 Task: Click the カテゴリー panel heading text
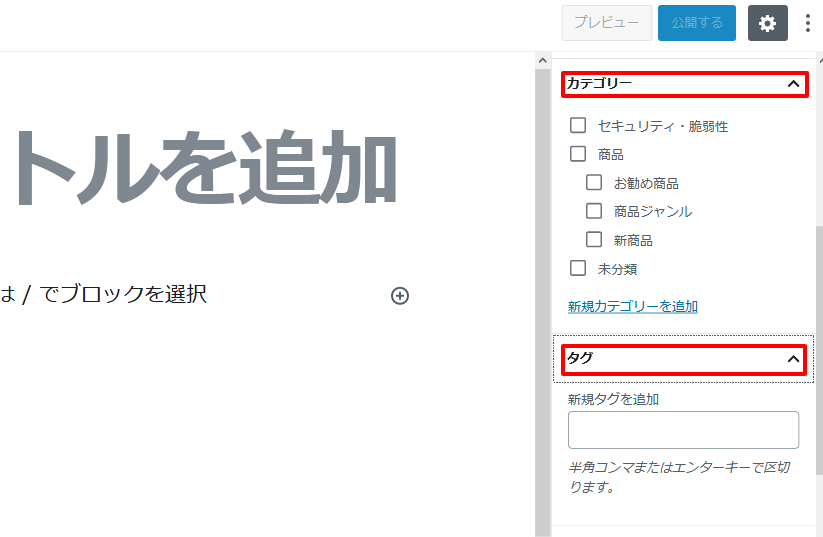click(599, 83)
